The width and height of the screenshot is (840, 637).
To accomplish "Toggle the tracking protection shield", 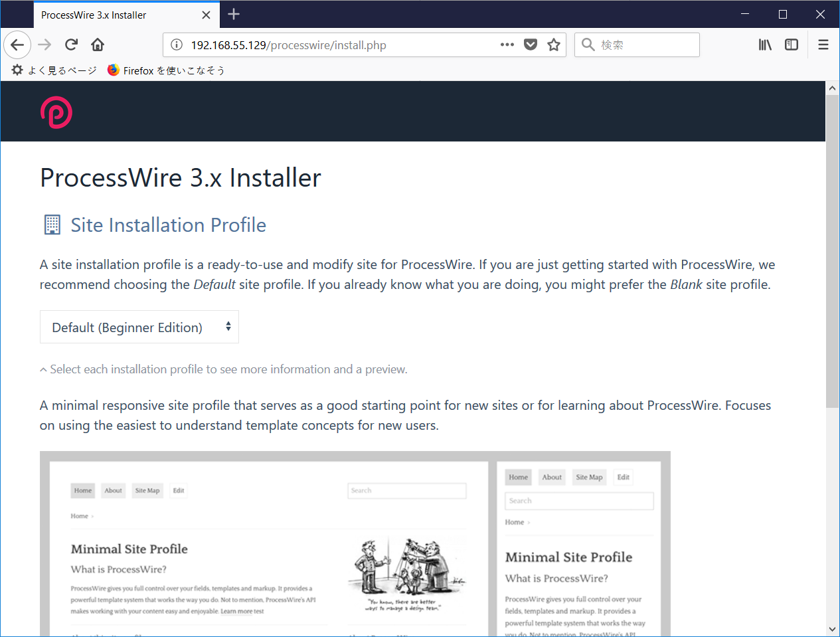I will (x=530, y=45).
